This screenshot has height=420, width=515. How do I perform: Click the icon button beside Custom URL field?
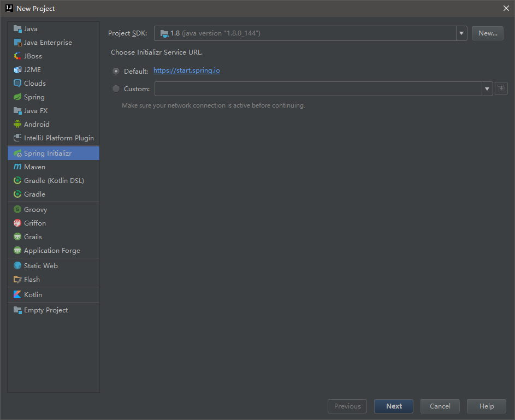(501, 88)
